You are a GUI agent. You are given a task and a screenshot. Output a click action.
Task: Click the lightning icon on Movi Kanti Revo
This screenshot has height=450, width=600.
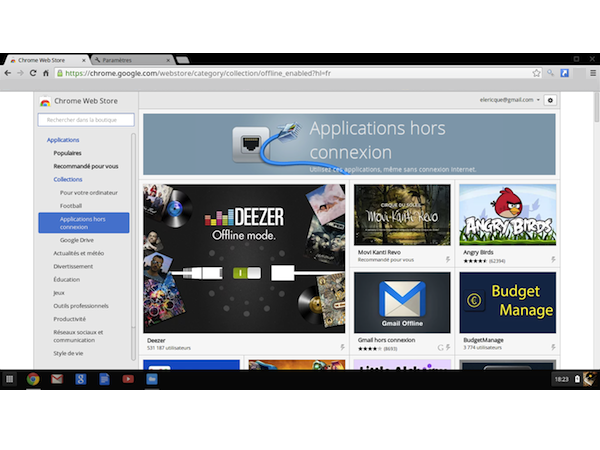[x=448, y=259]
